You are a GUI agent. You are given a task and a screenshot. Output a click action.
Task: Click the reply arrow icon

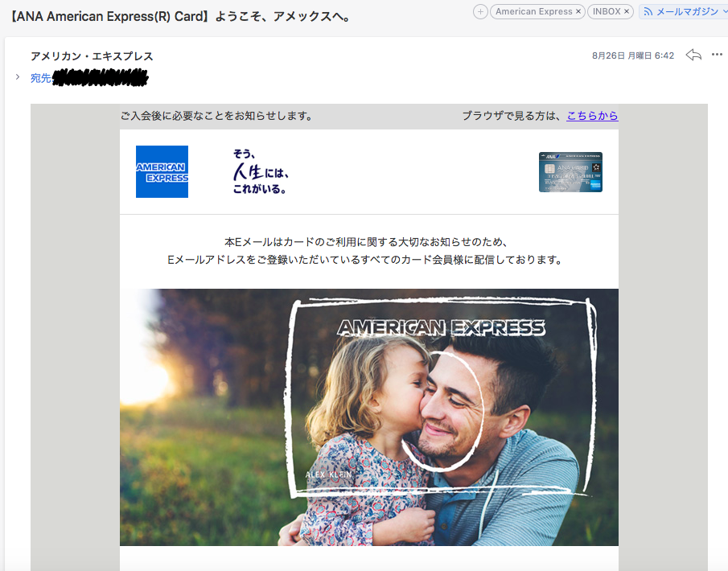pyautogui.click(x=693, y=55)
